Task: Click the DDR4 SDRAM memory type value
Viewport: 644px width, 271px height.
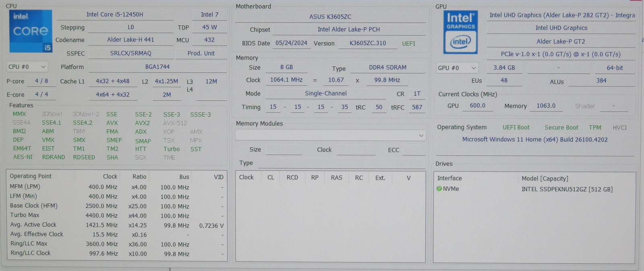Action: pyautogui.click(x=388, y=67)
